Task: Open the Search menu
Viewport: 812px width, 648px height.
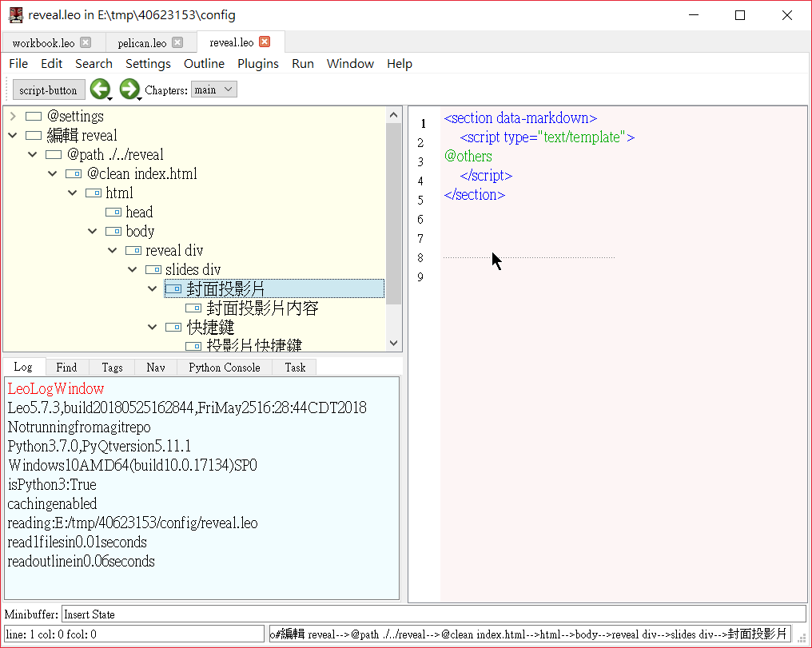Action: click(94, 64)
